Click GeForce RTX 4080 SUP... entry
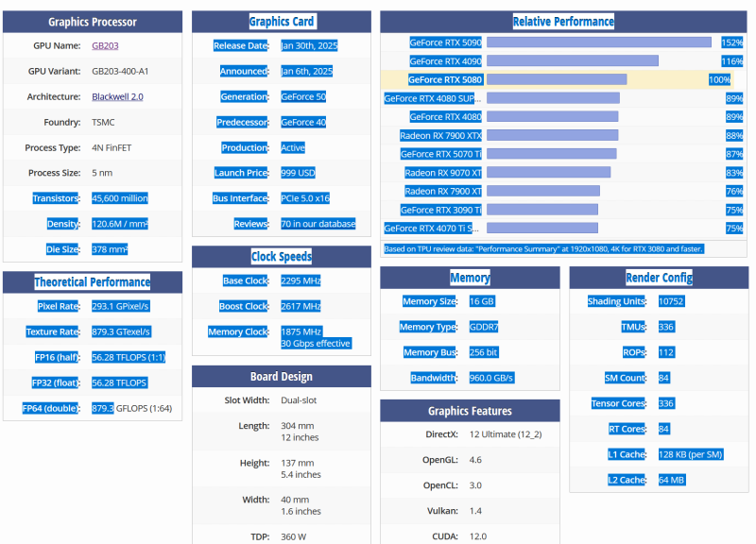756x544 pixels. 432,98
